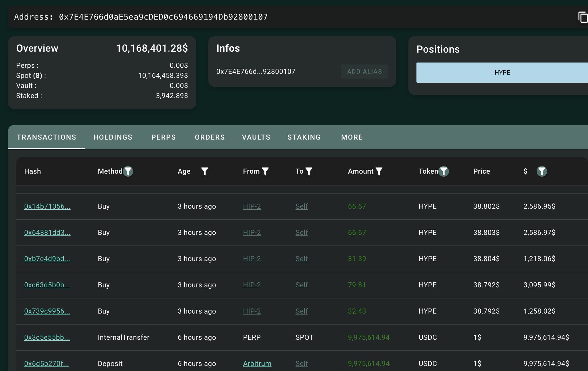
Task: Click HIP-2 link in 0xb7c4d9bd row
Action: 252,259
